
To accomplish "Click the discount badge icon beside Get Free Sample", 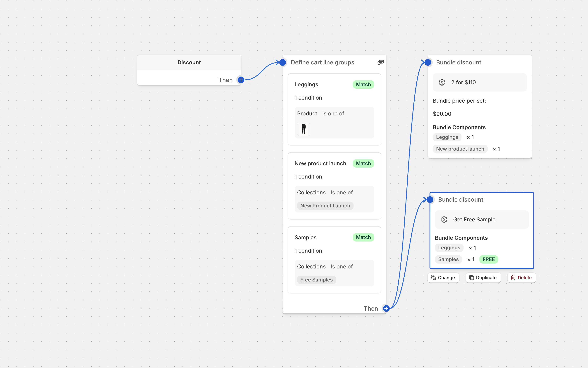I will [x=444, y=220].
